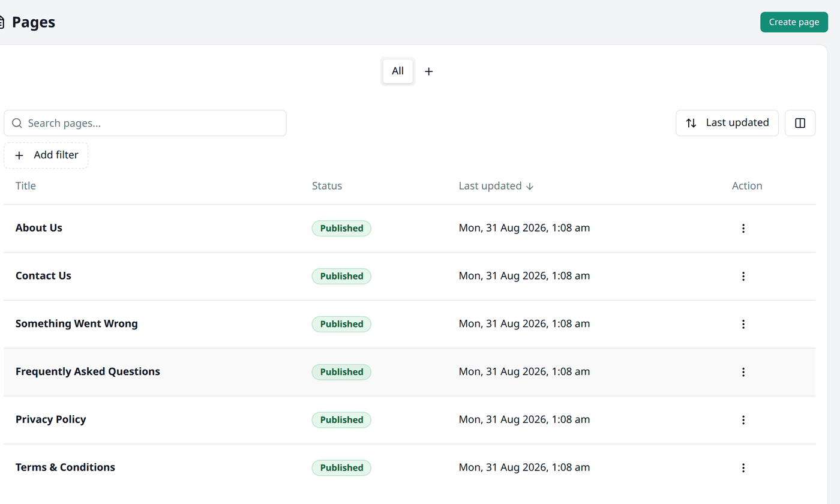This screenshot has width=840, height=504.
Task: Open action menu for Contact Us row
Action: tap(743, 276)
